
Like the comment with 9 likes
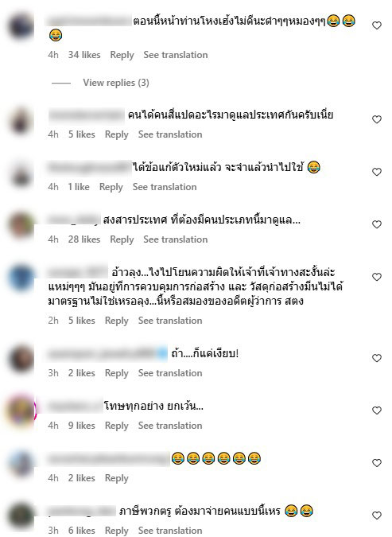pos(377,411)
